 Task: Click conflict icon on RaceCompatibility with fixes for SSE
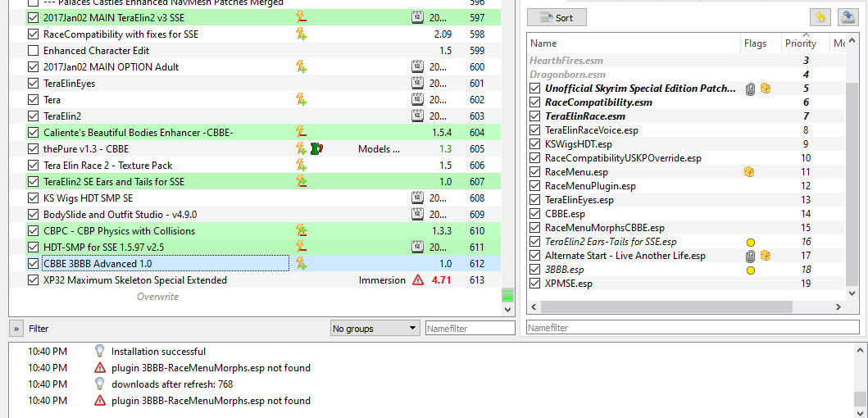(301, 34)
